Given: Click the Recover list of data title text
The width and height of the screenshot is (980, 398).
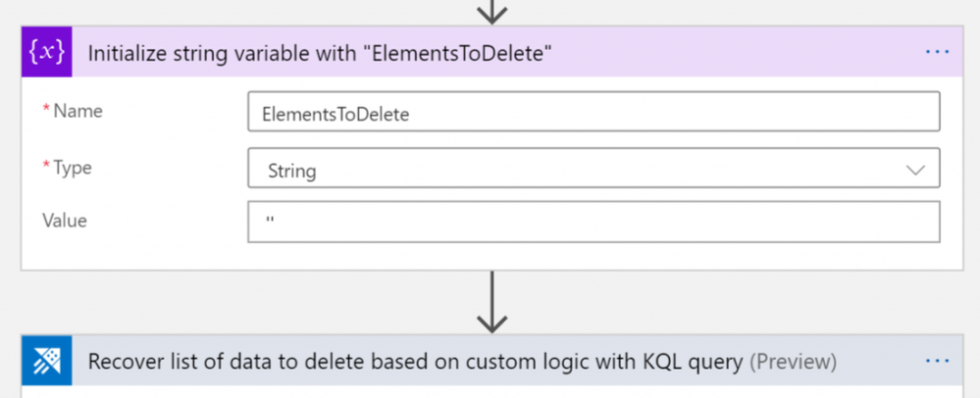Looking at the screenshot, I should click(x=416, y=362).
